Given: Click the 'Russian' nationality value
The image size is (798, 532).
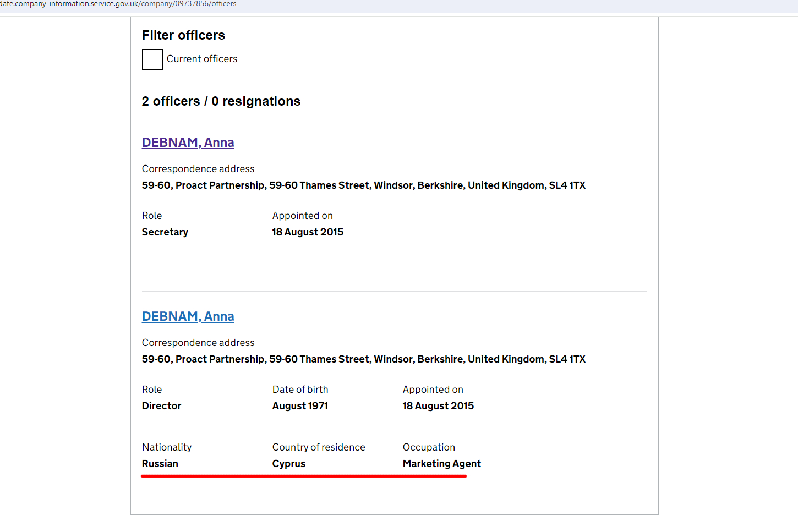Looking at the screenshot, I should point(160,464).
